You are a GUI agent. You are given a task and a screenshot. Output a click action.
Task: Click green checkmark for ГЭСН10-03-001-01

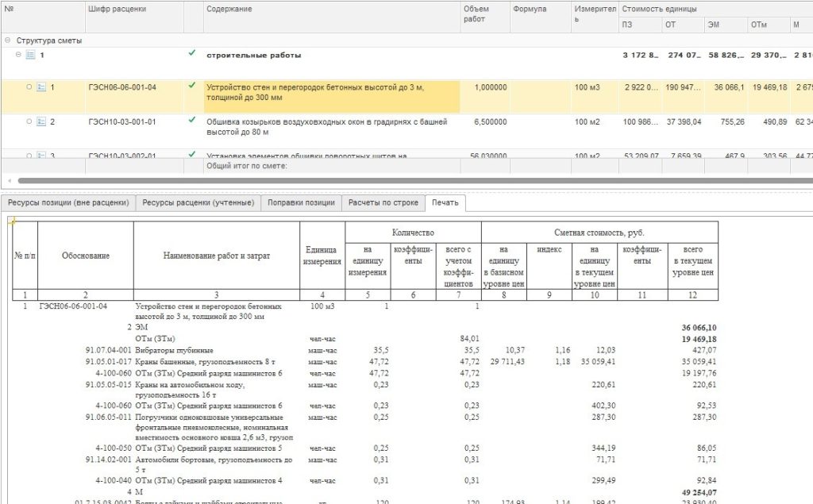[x=191, y=121]
